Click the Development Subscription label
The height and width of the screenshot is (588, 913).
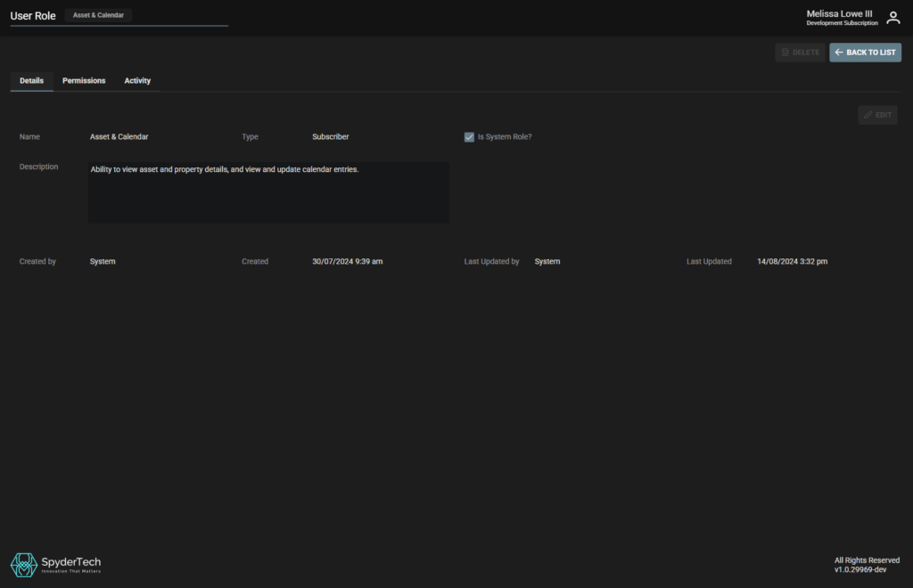coord(842,23)
